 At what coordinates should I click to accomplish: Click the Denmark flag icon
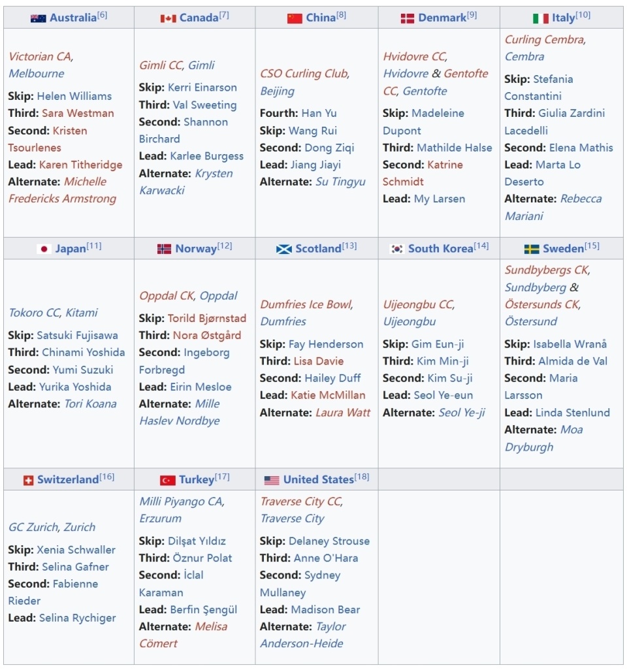click(x=408, y=18)
